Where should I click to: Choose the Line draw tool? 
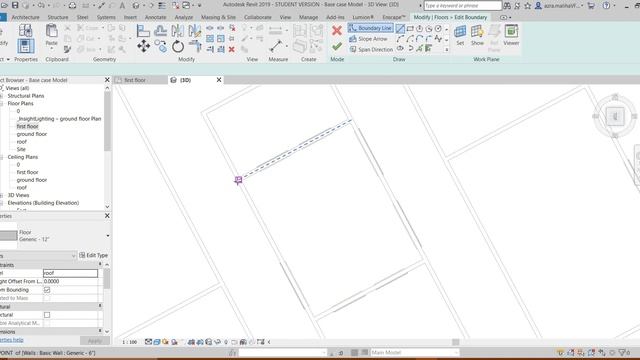point(400,29)
